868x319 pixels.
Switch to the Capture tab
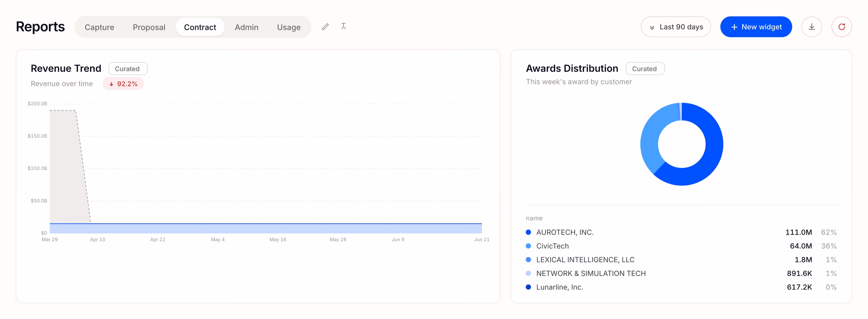point(100,27)
